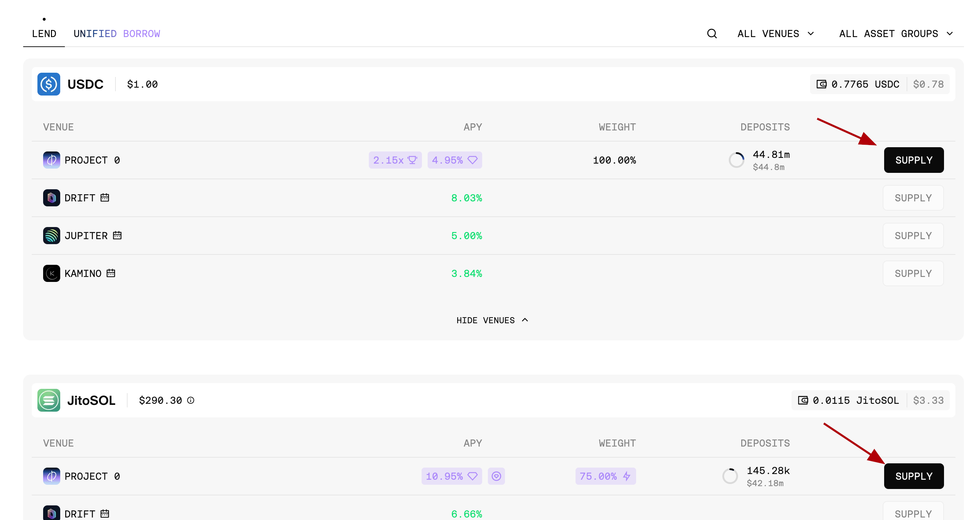The height and width of the screenshot is (520, 980).
Task: Click the diamond icon on 10.95% badge
Action: click(473, 476)
